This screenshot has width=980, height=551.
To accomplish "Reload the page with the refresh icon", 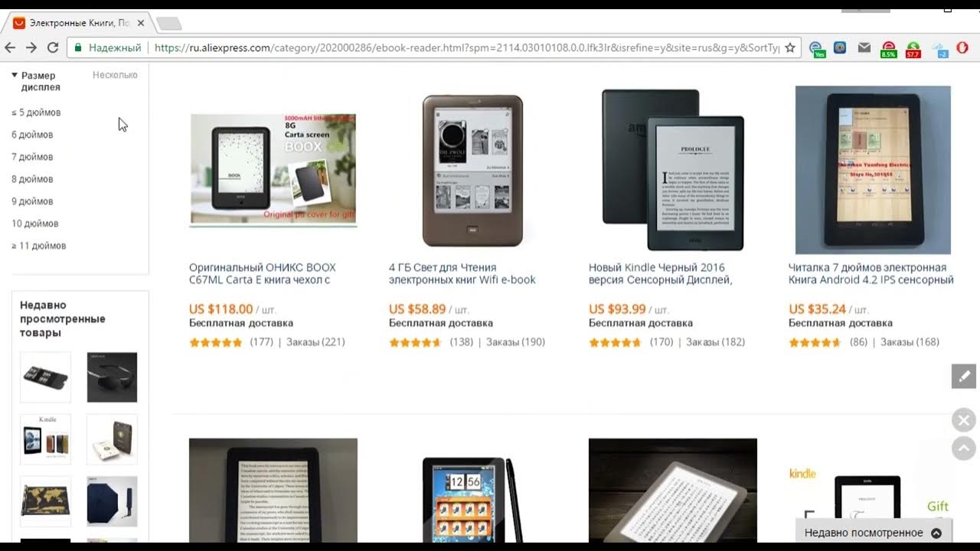I will tap(53, 47).
